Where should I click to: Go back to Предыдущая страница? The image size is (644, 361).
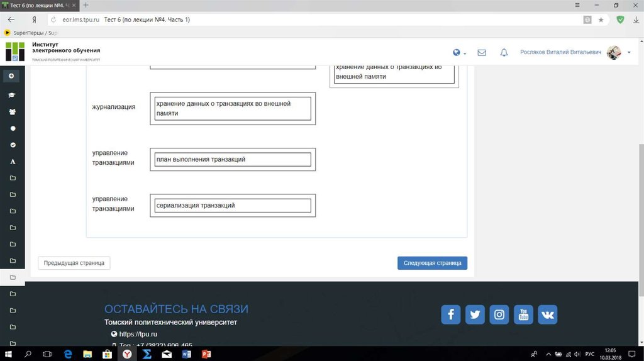click(74, 263)
